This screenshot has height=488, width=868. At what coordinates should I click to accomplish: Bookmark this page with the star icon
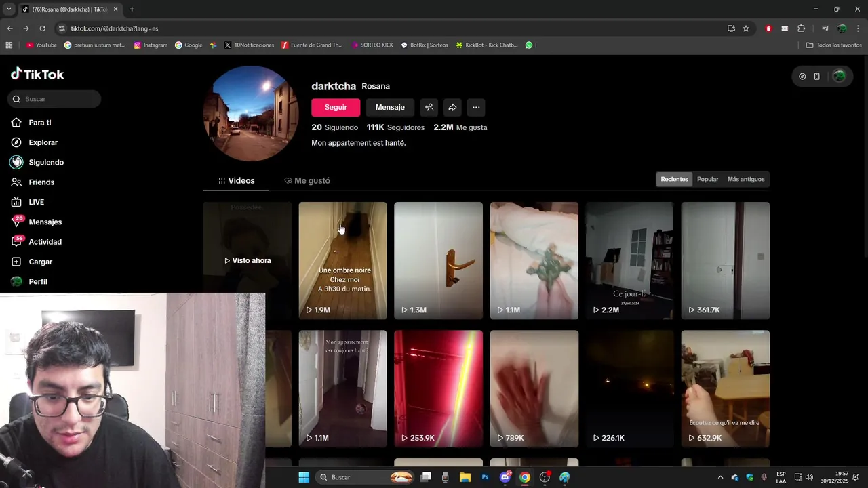[746, 28]
